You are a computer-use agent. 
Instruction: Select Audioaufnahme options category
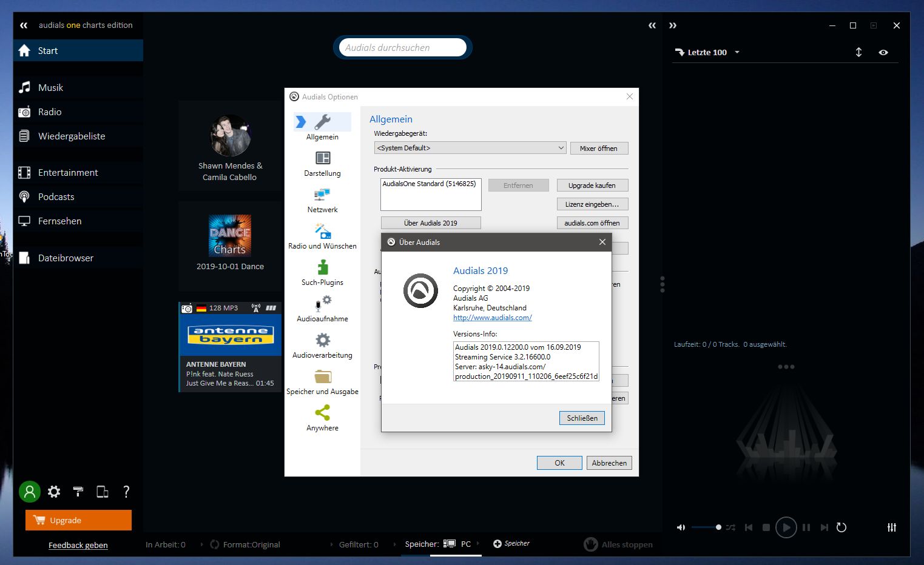pyautogui.click(x=322, y=309)
